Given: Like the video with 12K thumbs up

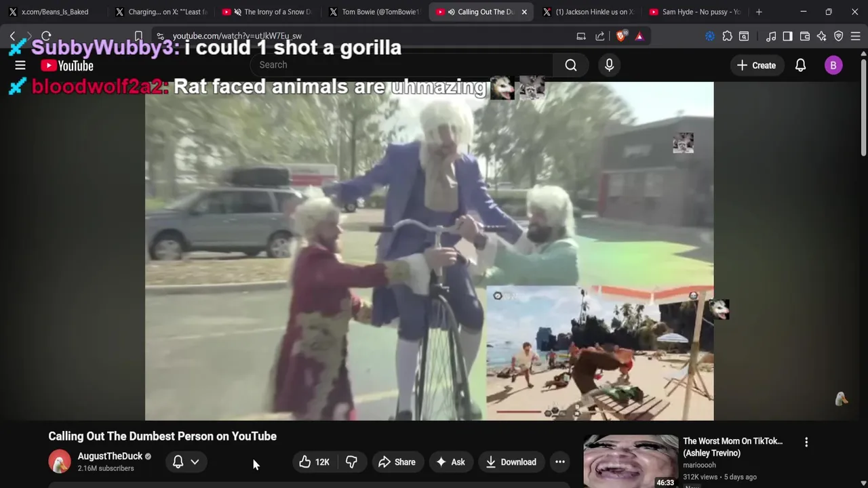Looking at the screenshot, I should 314,462.
